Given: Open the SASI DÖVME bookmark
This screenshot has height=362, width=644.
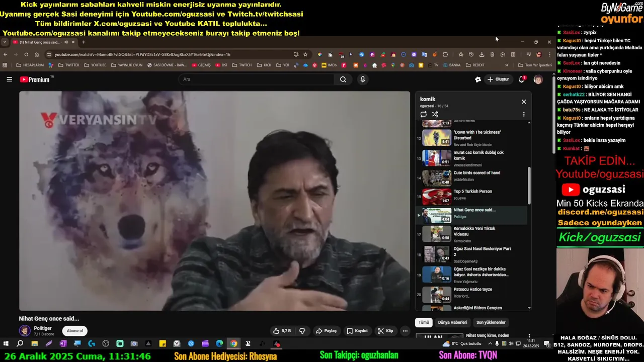Looking at the screenshot, I should tap(167, 65).
